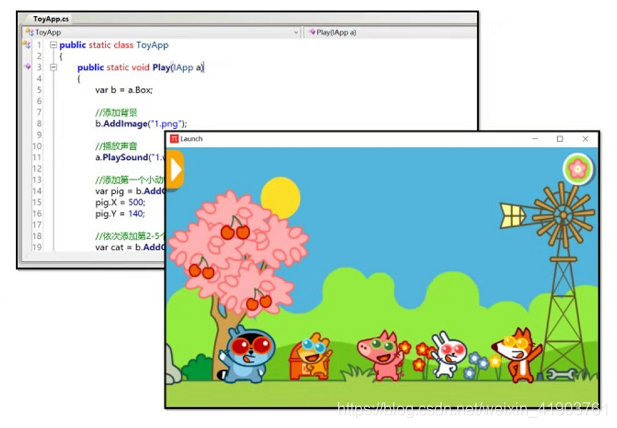Close the Launch window
Screen dimensions: 617x428
[585, 139]
